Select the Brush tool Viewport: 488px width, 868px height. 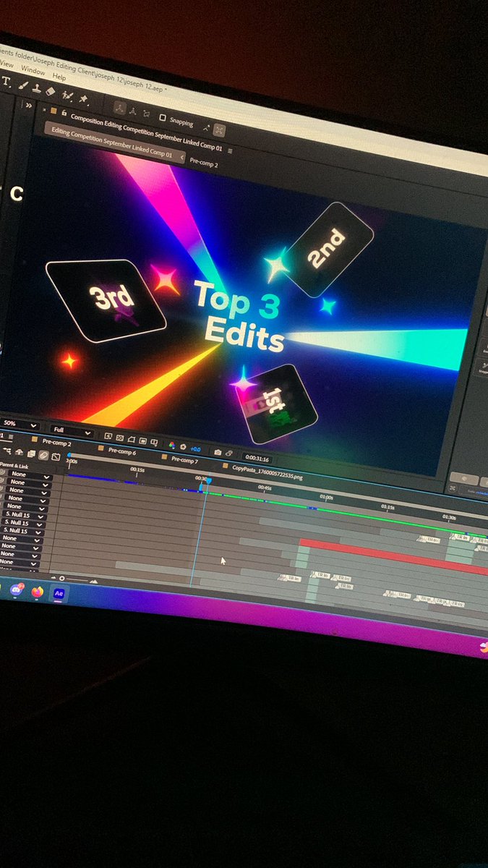[22, 85]
